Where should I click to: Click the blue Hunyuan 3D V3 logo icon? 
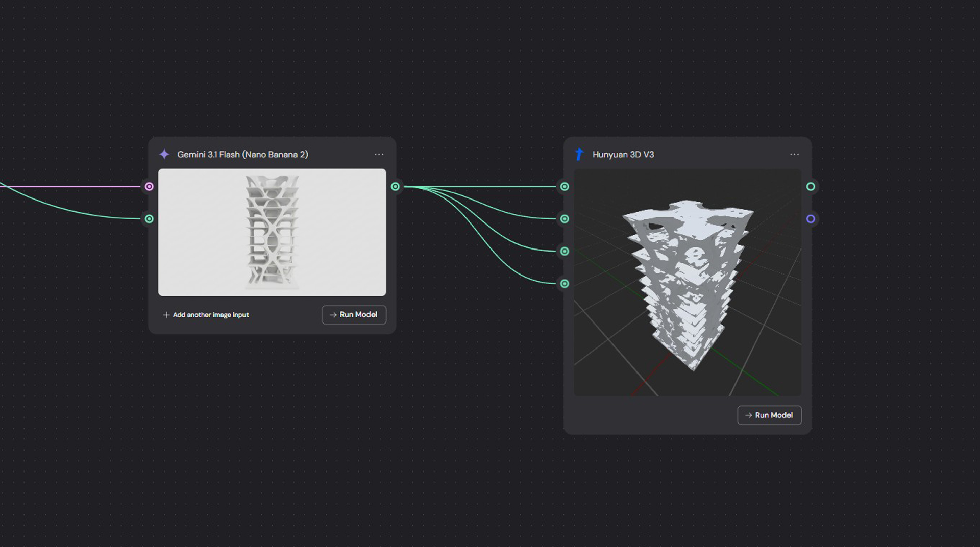579,154
